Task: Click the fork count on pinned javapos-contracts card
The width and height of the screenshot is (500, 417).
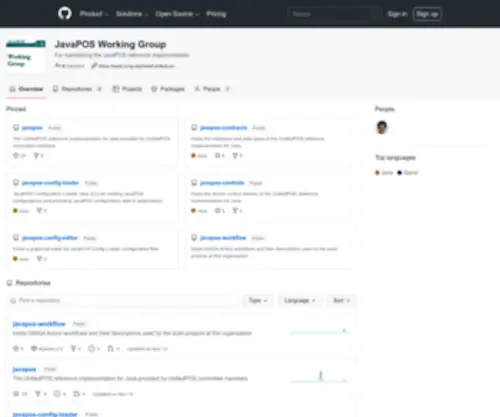Action: (237, 156)
